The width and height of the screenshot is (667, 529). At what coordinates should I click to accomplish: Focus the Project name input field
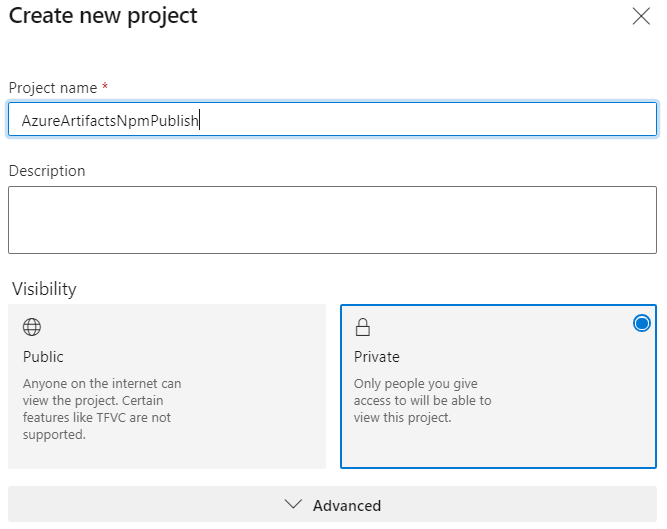(x=420, y=119)
